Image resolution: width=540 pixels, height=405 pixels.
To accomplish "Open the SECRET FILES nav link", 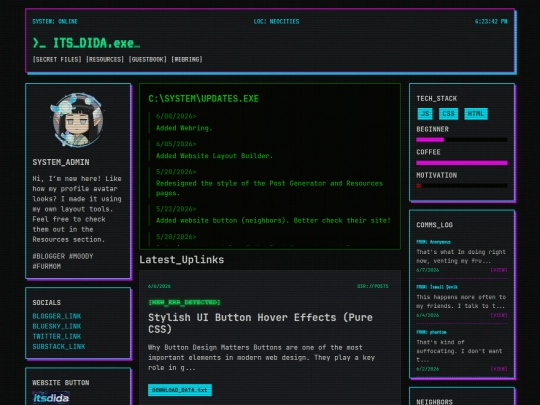I will point(57,60).
